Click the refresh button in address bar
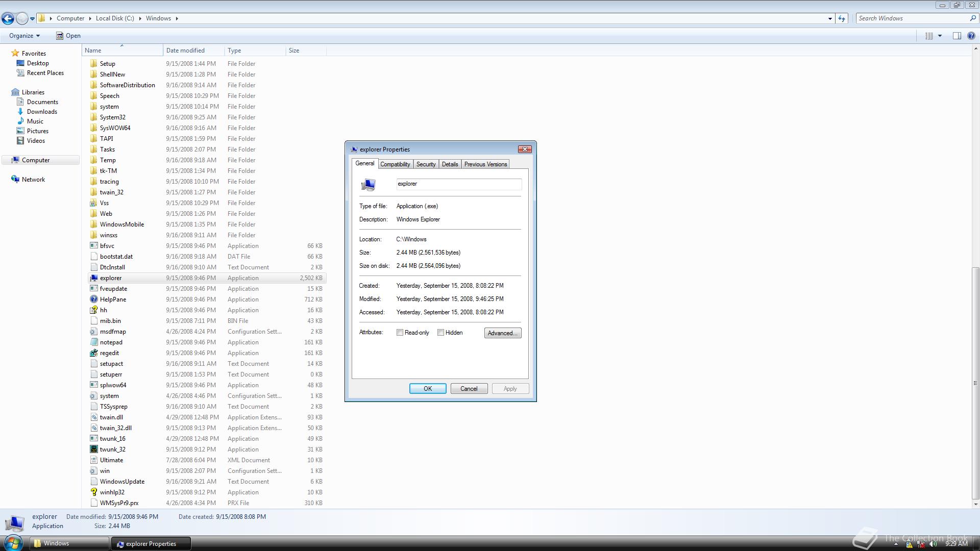This screenshot has height=551, width=980. pyautogui.click(x=842, y=18)
